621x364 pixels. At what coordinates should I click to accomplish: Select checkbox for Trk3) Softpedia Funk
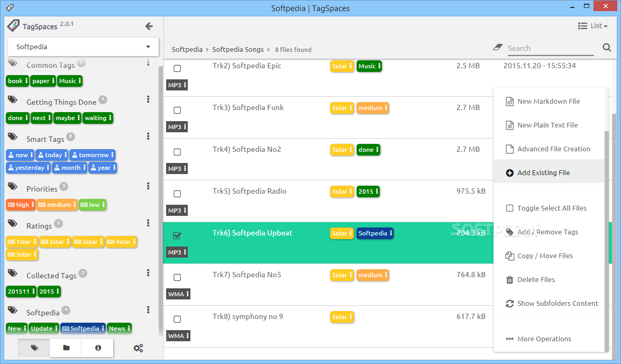click(x=177, y=110)
